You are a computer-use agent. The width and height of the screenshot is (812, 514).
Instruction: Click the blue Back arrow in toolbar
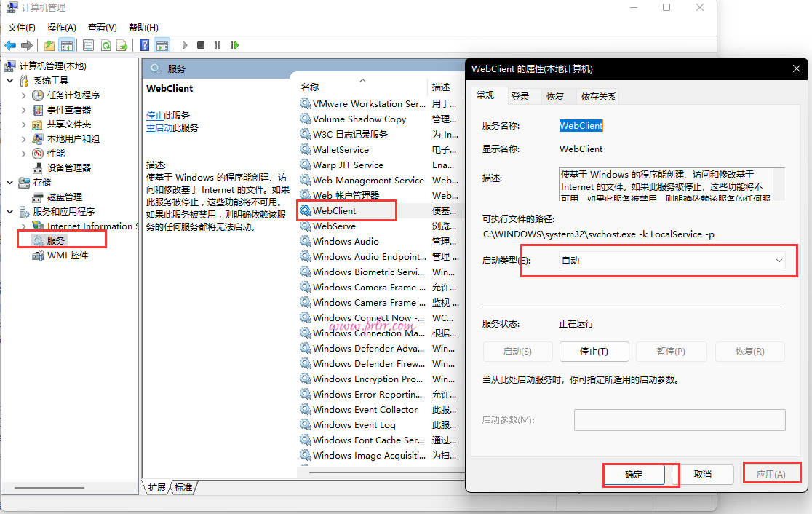10,45
